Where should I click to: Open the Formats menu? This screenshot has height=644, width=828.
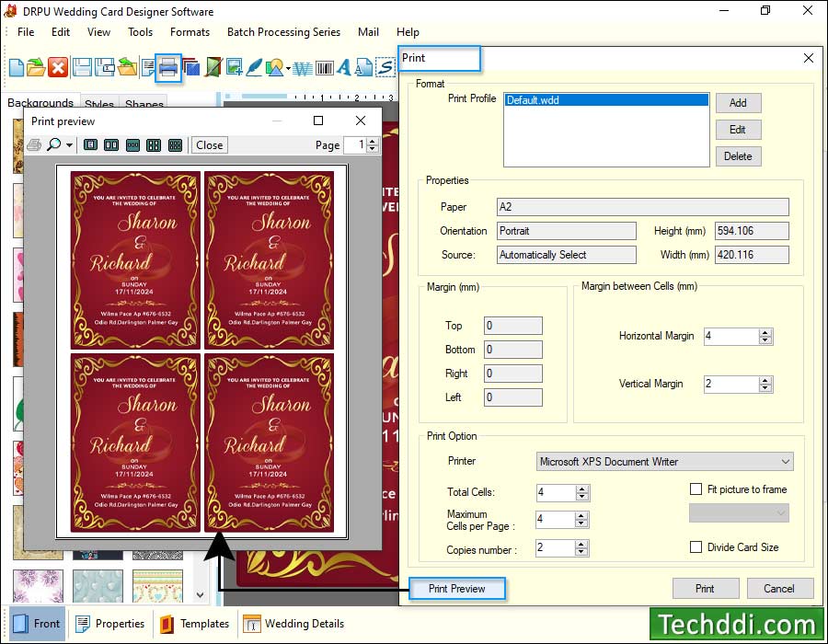click(190, 32)
